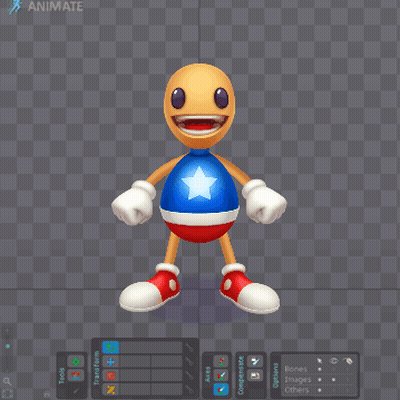
Task: Toggle image compensation
Action: click(x=255, y=376)
